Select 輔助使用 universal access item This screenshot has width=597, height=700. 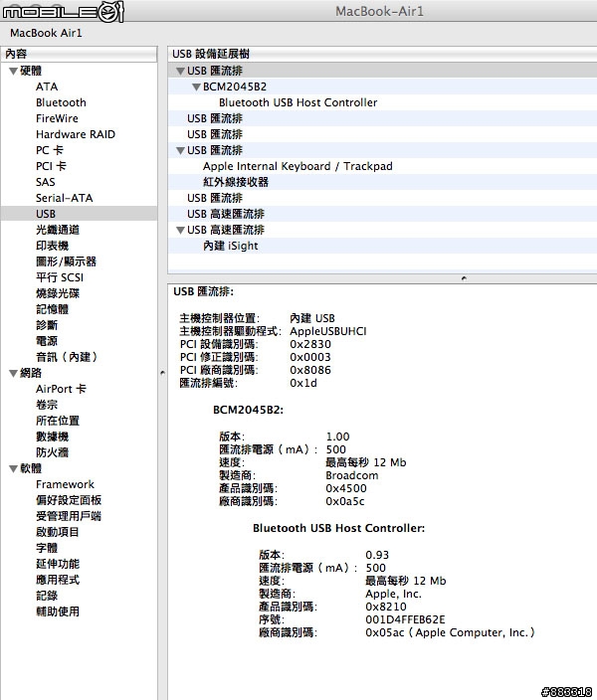coord(58,612)
